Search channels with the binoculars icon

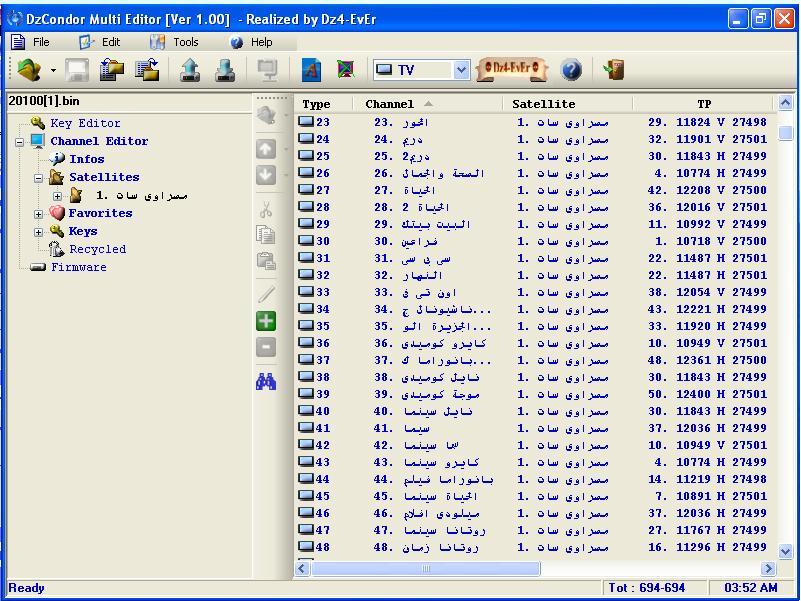[266, 381]
